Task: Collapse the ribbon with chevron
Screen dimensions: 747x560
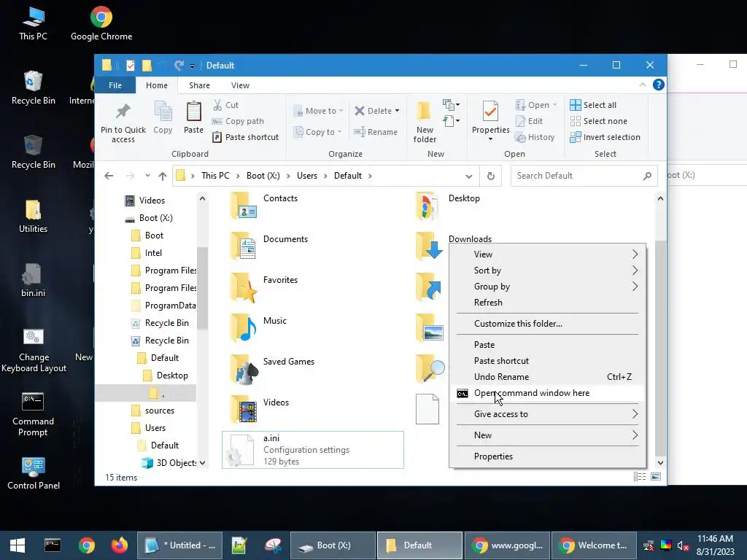Action: (x=642, y=85)
